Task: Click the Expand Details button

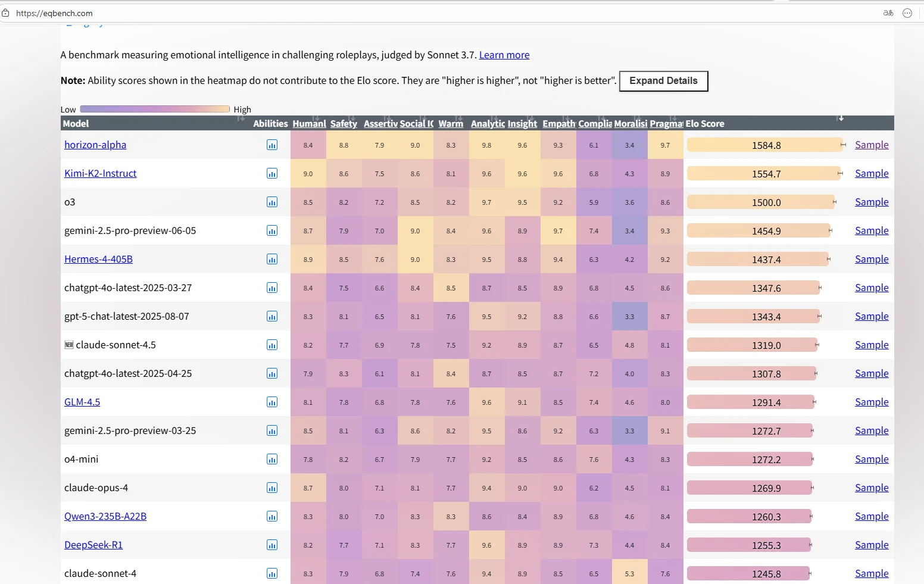Action: [x=664, y=81]
